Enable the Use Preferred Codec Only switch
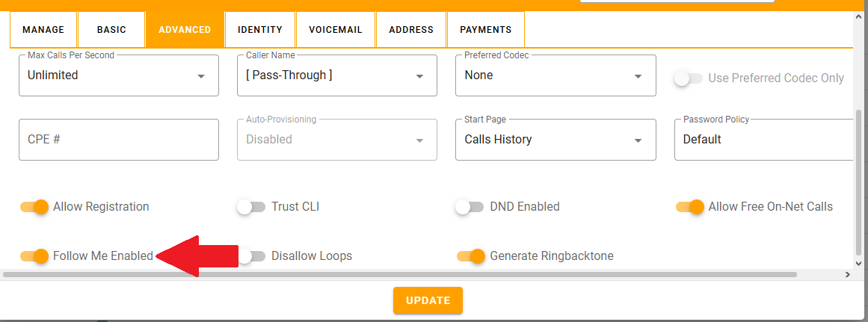The height and width of the screenshot is (322, 868). 688,78
